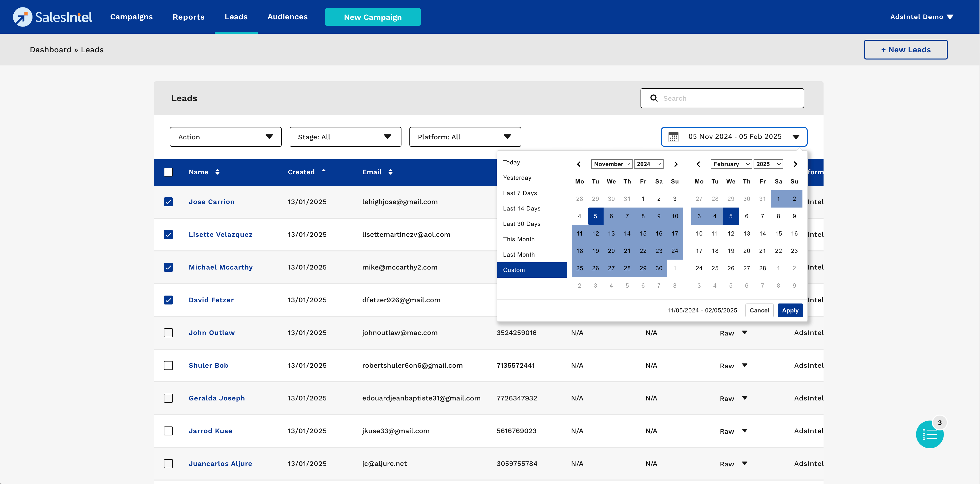Click the search magnifier icon
This screenshot has width=980, height=484.
point(654,98)
